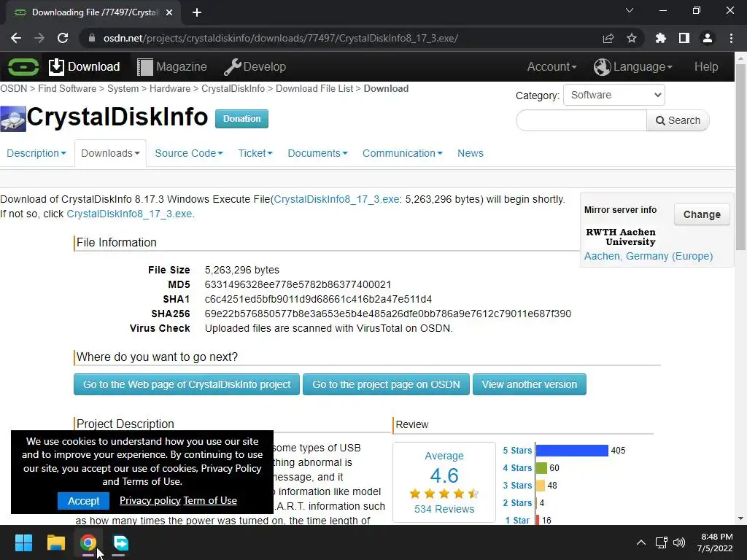The height and width of the screenshot is (560, 747).
Task: Go back with the browser back arrow
Action: pos(16,38)
